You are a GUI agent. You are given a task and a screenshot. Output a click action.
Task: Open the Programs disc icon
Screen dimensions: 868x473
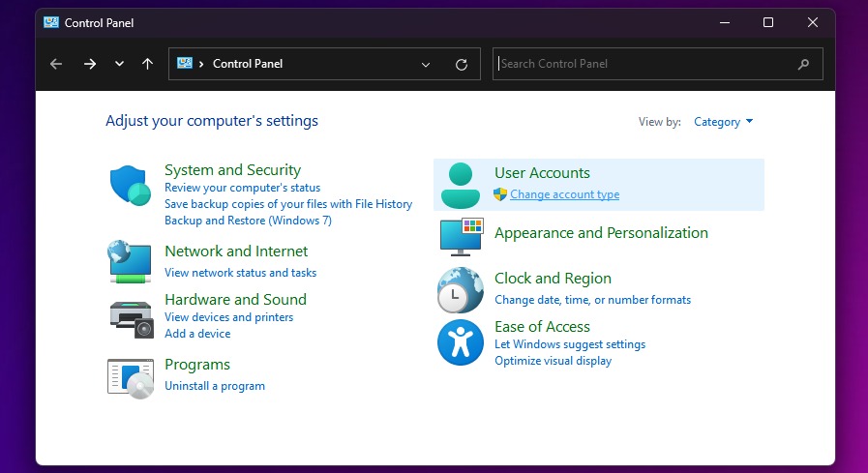tap(131, 378)
